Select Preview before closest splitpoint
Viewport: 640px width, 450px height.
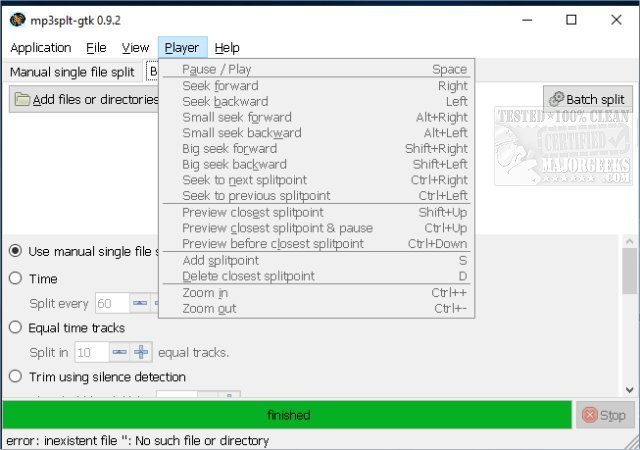click(x=316, y=244)
